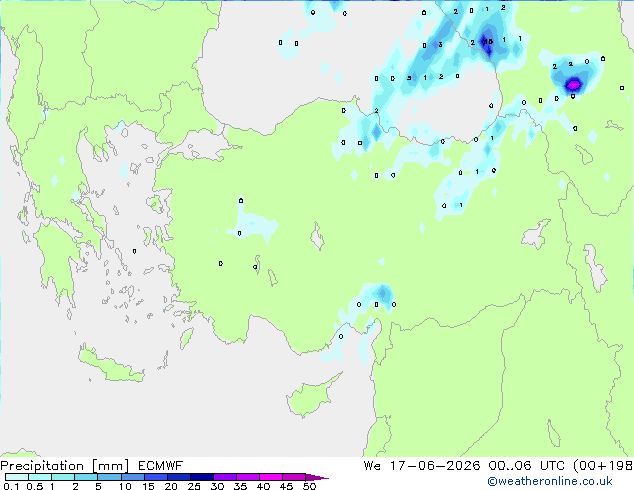Click the 'Precipitation [mm]' title text
The image size is (634, 490).
pos(65,466)
